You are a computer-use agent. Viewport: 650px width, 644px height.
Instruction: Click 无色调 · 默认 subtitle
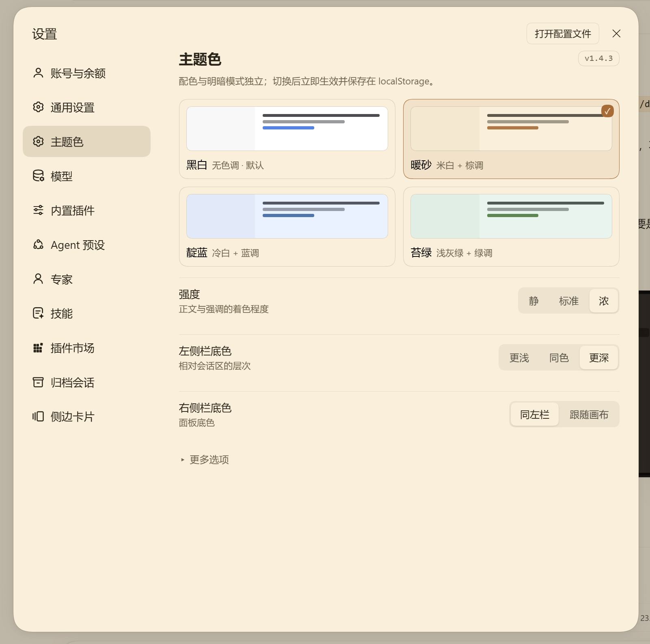238,166
